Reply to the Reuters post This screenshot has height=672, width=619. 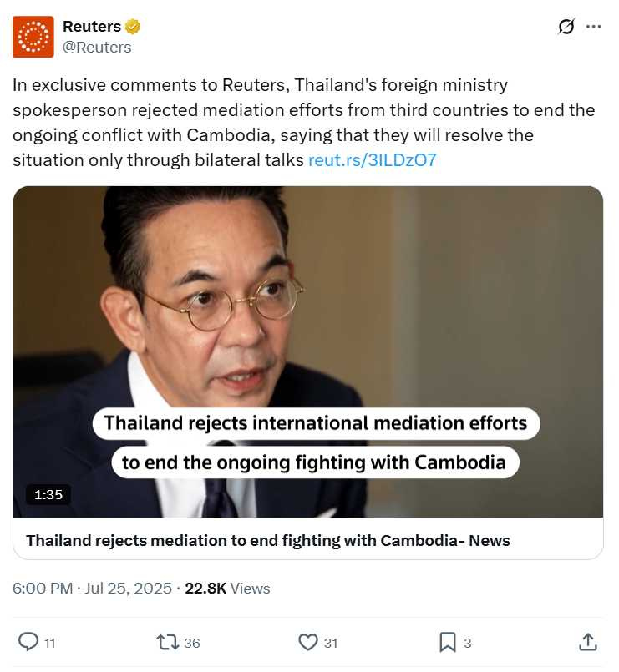[x=28, y=642]
